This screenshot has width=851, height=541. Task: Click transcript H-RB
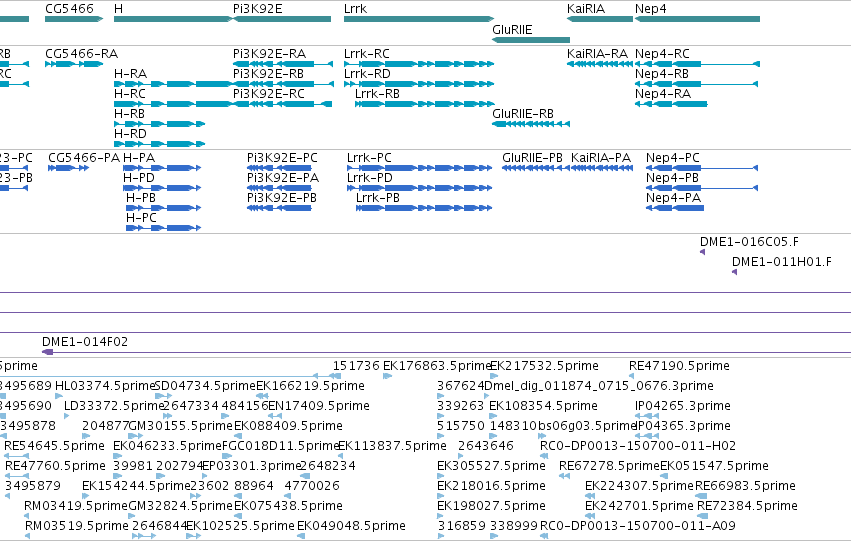click(x=160, y=124)
